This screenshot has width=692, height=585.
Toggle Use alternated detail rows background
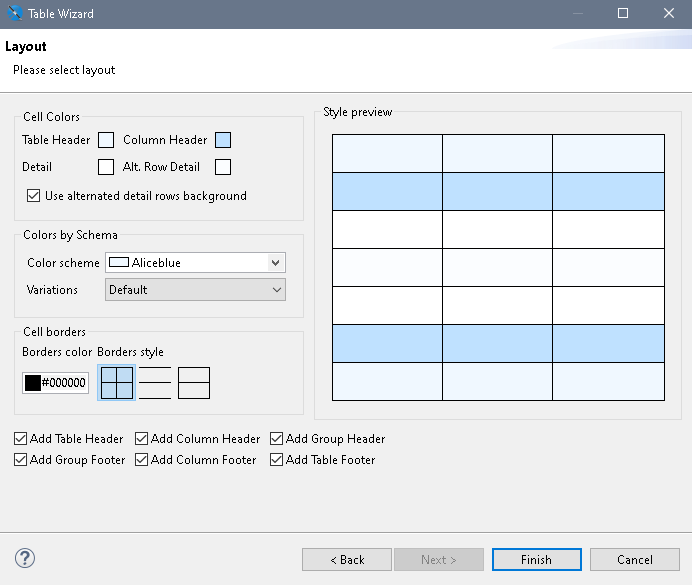click(34, 196)
